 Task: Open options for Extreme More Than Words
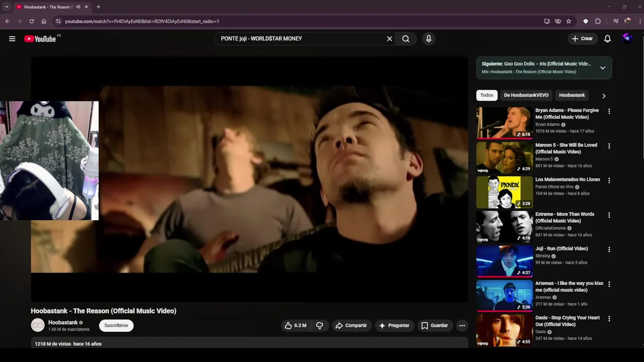(x=609, y=215)
